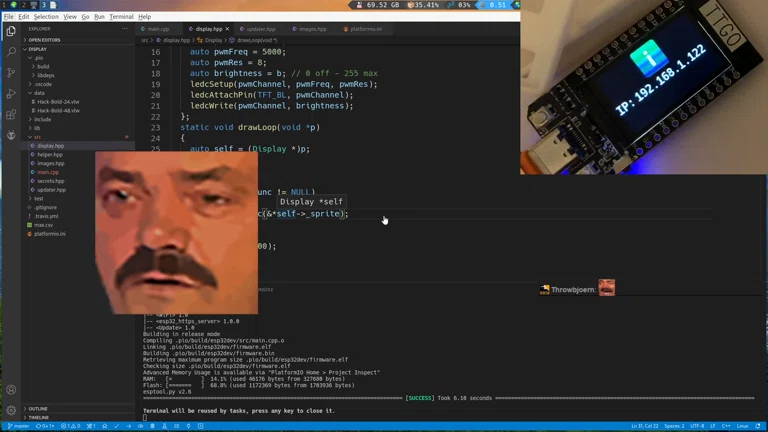This screenshot has width=768, height=432.
Task: Click PlatformIO Test flask icon
Action: 165,426
